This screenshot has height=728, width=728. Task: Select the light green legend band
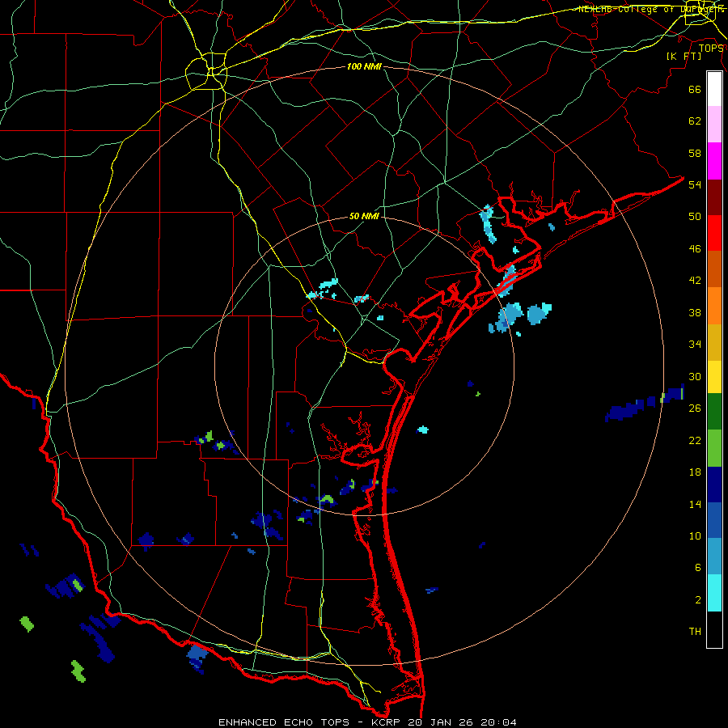click(x=714, y=448)
